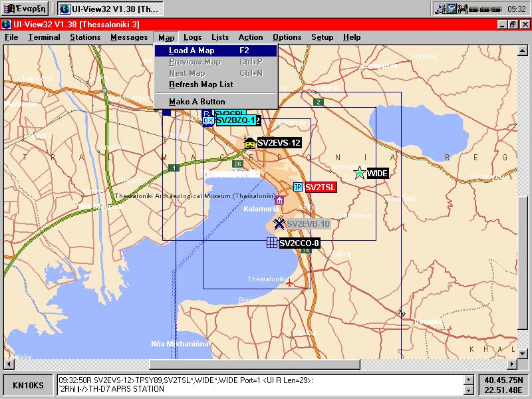Viewport: 532px width, 399px height.
Task: Click the road number 26 shield
Action: [237, 164]
